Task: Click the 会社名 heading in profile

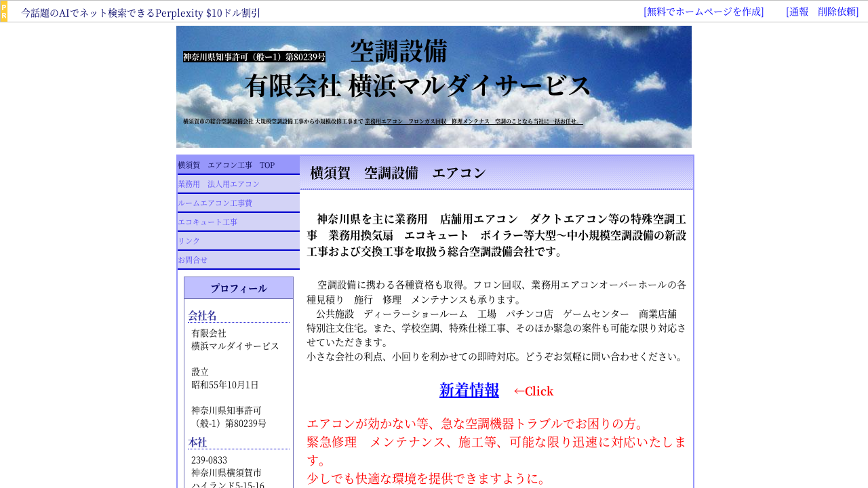Action: 203,315
